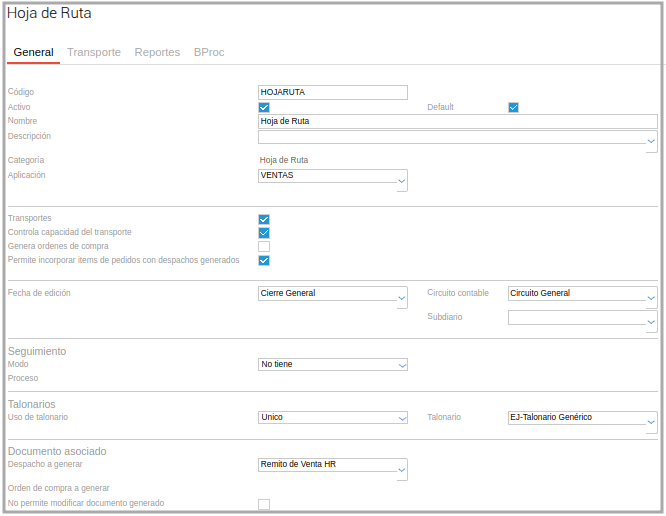Uncheck the Activo checkbox
Screen dimensions: 666x516
coord(264,107)
